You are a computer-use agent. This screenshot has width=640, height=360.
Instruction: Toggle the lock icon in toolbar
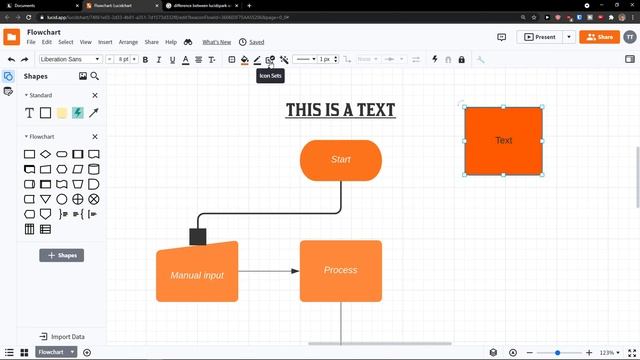[461, 60]
